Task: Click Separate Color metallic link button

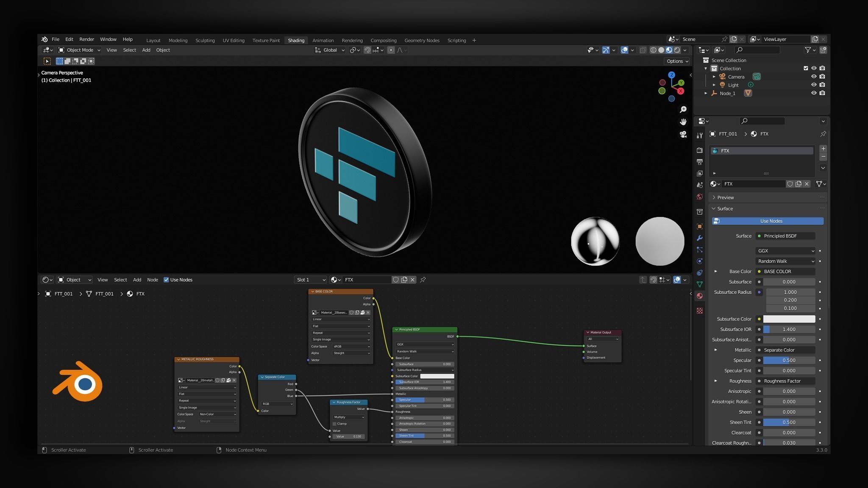Action: click(x=785, y=350)
